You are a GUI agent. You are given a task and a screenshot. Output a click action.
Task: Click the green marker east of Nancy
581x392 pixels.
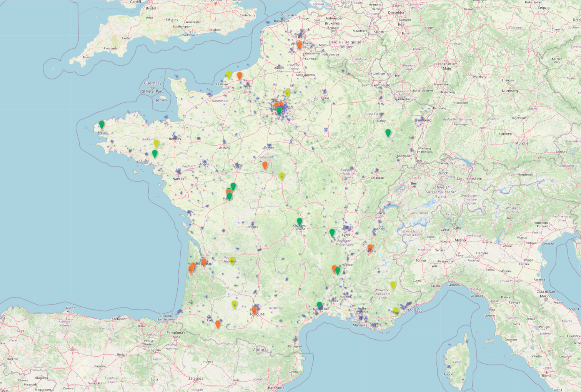coord(388,133)
